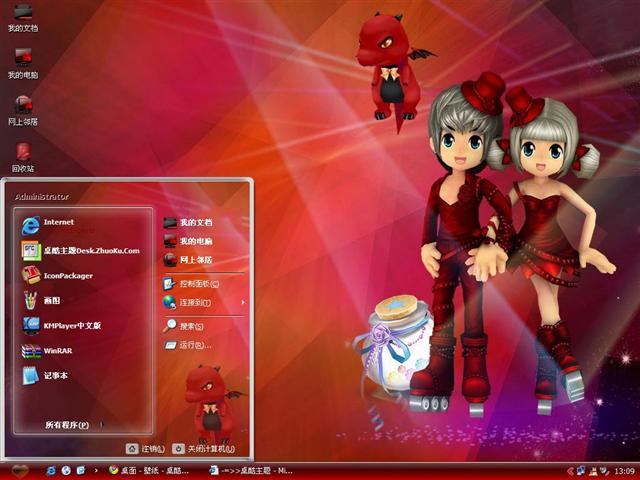This screenshot has width=640, height=480.
Task: Click the Administrator user name
Action: pyautogui.click(x=42, y=197)
